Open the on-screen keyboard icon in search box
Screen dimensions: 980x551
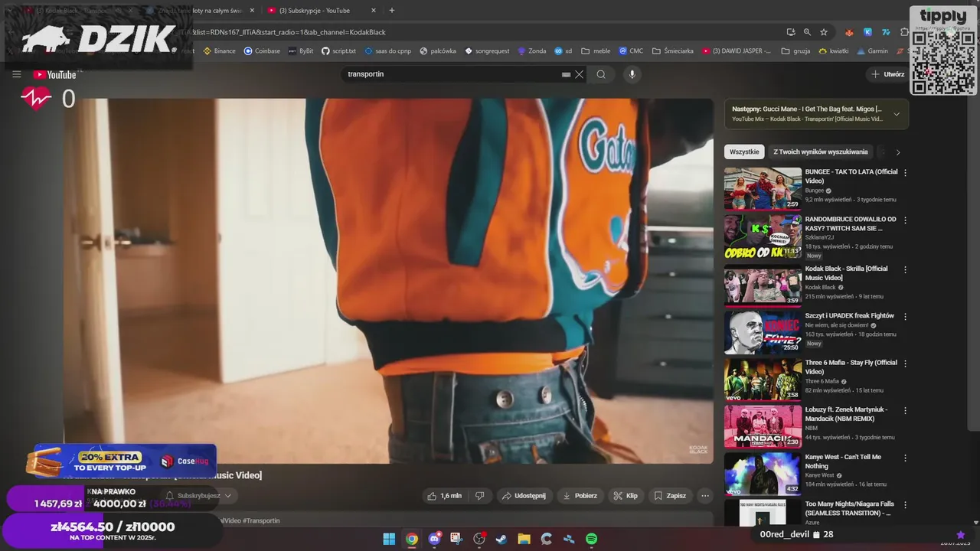pos(566,74)
